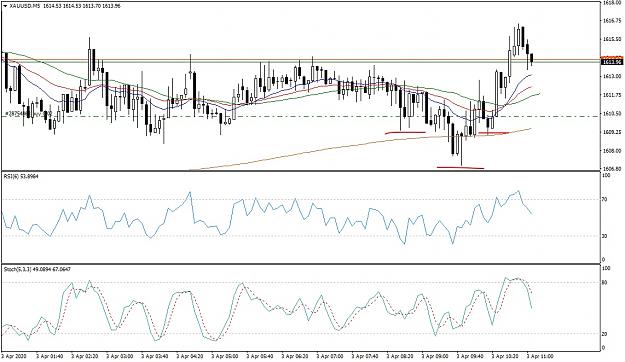Click the 1618.00 price scale label
Image resolution: width=625 pixels, height=362 pixels.
[611, 3]
